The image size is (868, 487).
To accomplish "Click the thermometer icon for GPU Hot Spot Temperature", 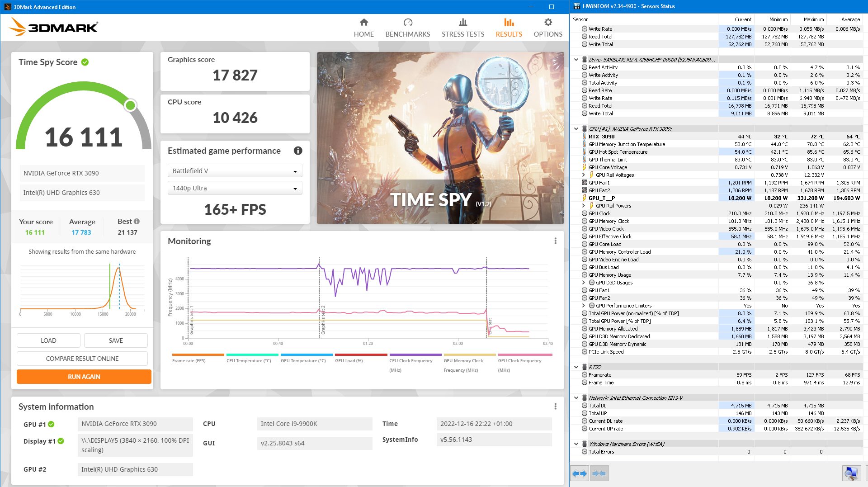I will point(585,152).
